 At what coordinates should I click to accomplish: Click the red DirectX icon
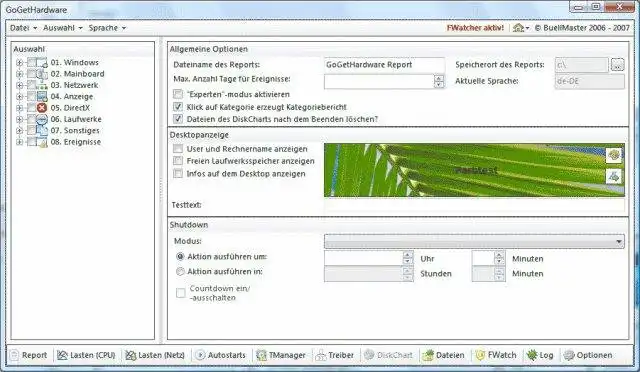click(x=42, y=108)
